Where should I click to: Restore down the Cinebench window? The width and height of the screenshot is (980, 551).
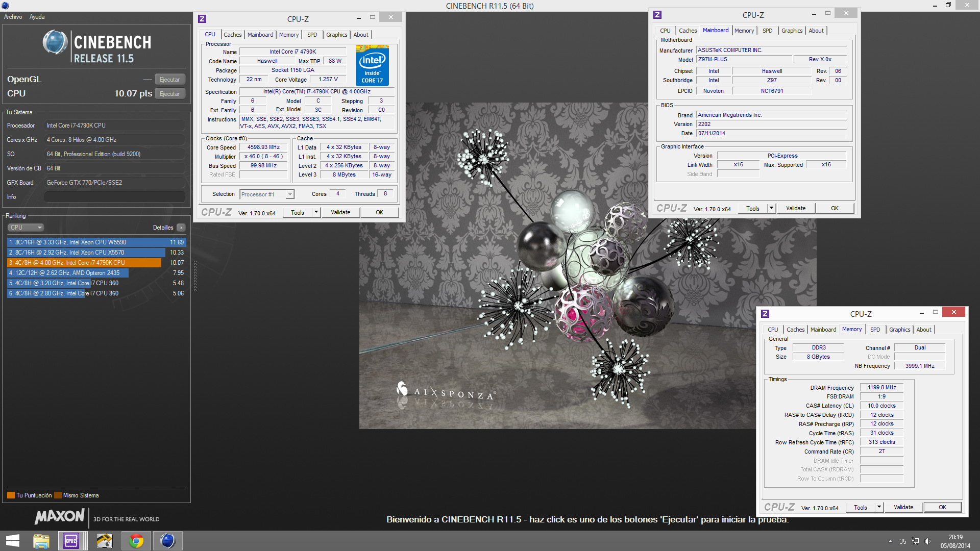[x=948, y=5]
